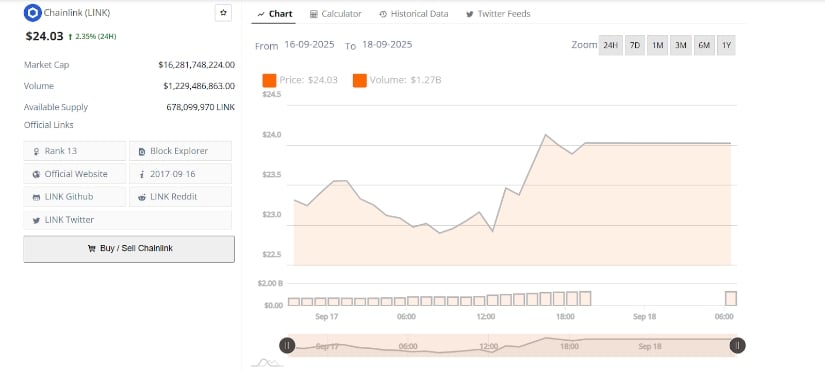825x370 pixels.
Task: Set zoom to 6M
Action: pyautogui.click(x=704, y=45)
